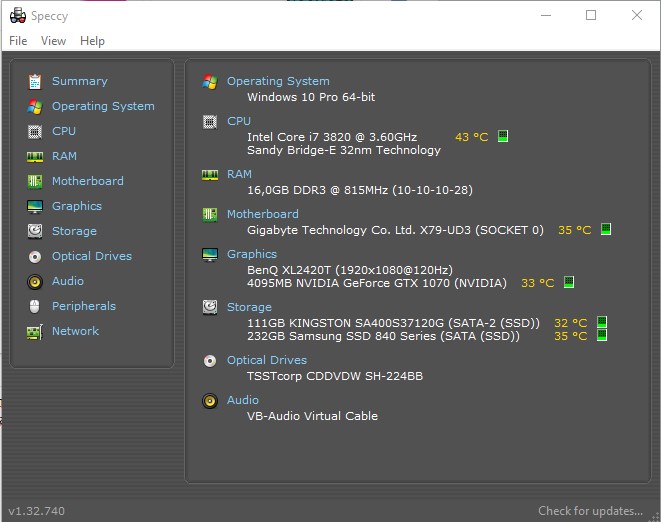Click the CPU chip icon in sidebar
Image resolution: width=661 pixels, height=522 pixels.
click(x=35, y=132)
